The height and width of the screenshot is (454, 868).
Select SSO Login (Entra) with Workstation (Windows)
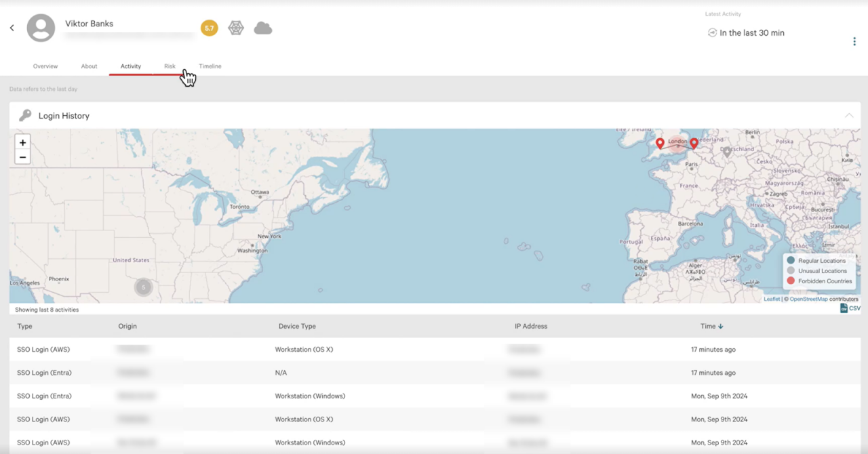click(x=435, y=396)
